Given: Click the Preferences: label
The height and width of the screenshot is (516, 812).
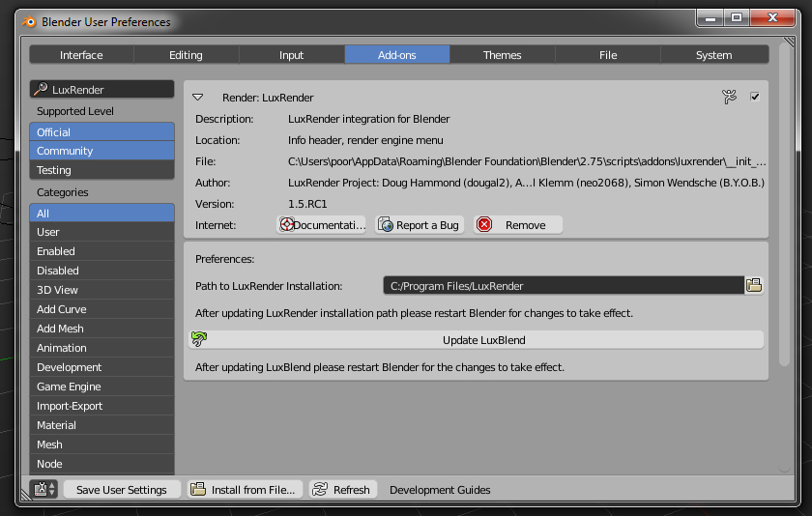Looking at the screenshot, I should point(224,259).
